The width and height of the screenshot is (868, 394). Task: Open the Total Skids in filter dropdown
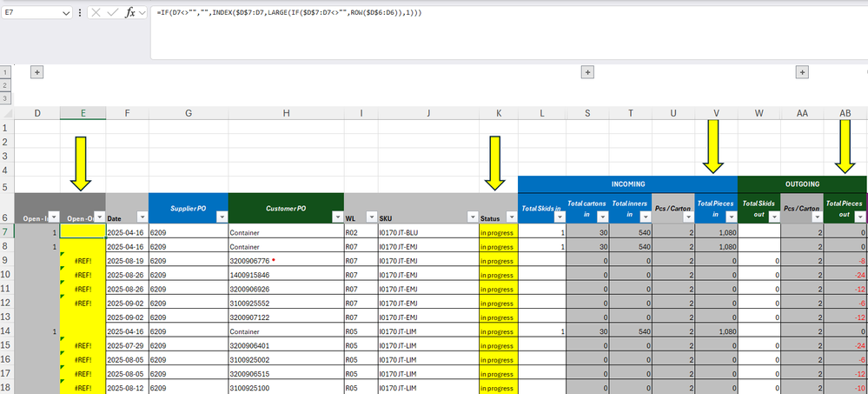(560, 217)
